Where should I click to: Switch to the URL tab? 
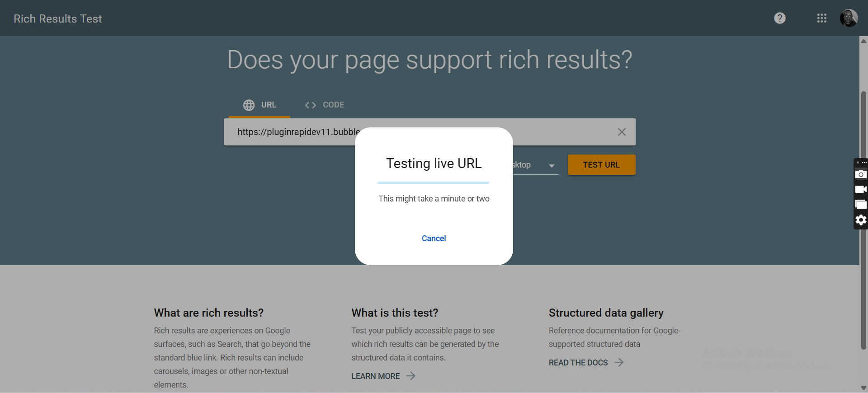point(259,105)
